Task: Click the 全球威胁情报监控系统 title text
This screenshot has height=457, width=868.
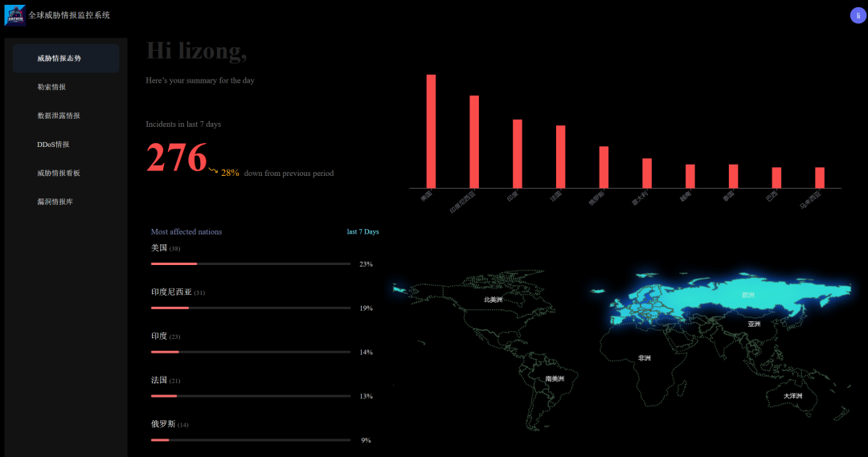Action: pyautogui.click(x=69, y=15)
